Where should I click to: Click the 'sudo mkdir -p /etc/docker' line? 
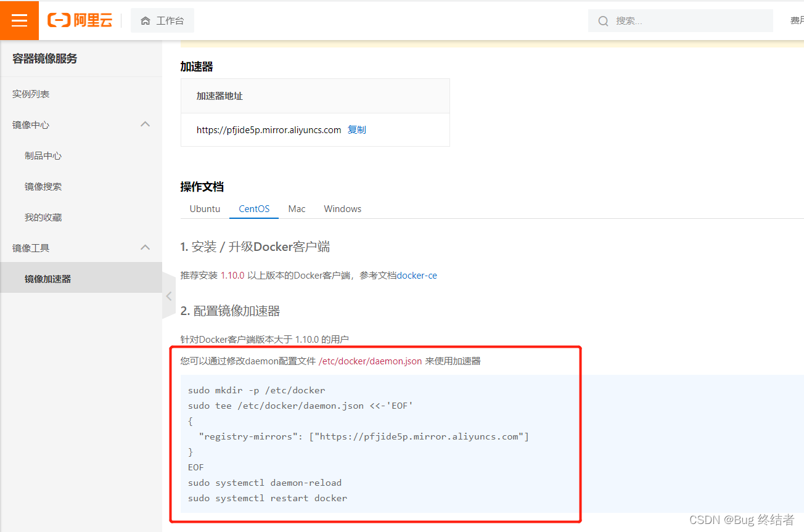[x=256, y=390]
